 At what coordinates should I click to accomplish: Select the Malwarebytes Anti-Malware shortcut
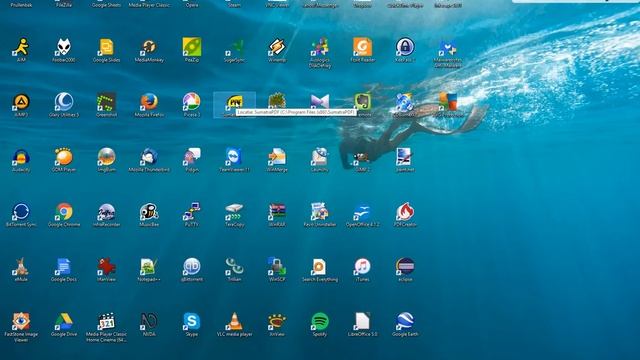pyautogui.click(x=448, y=49)
